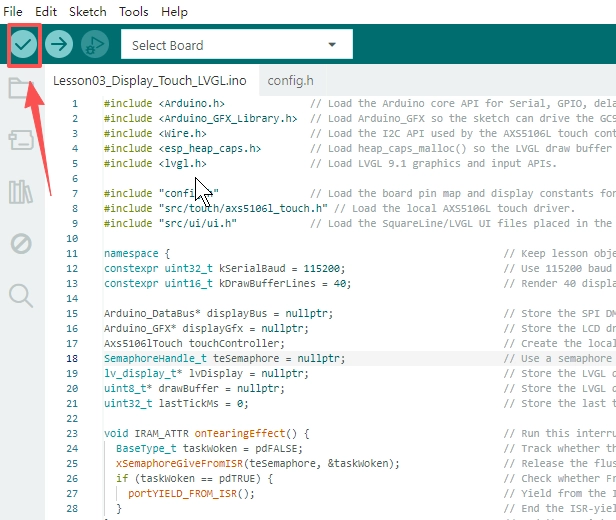The height and width of the screenshot is (520, 616).
Task: Open the File menu
Action: [x=13, y=12]
